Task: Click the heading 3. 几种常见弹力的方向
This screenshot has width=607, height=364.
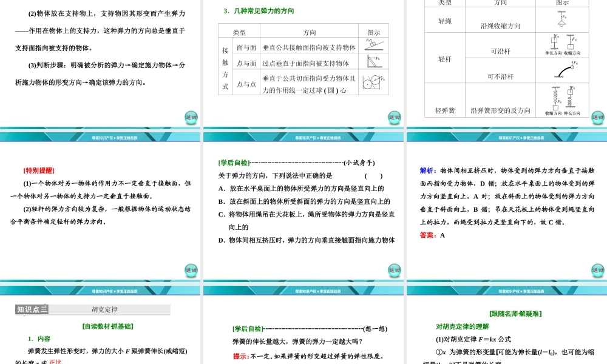Action: pyautogui.click(x=259, y=11)
